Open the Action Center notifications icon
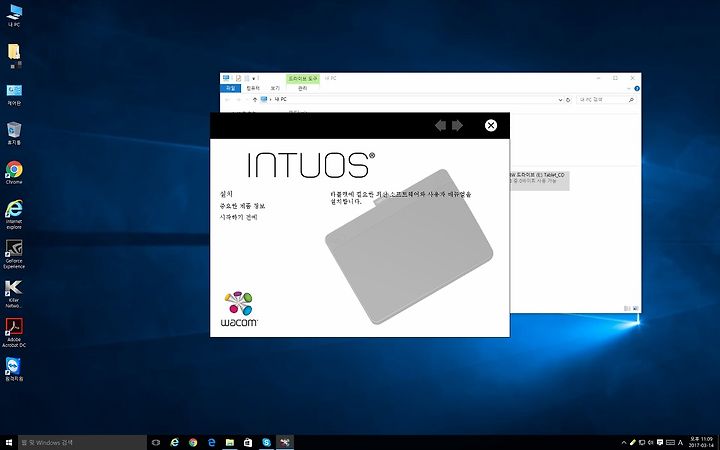Image resolution: width=720 pixels, height=450 pixels. [x=660, y=443]
